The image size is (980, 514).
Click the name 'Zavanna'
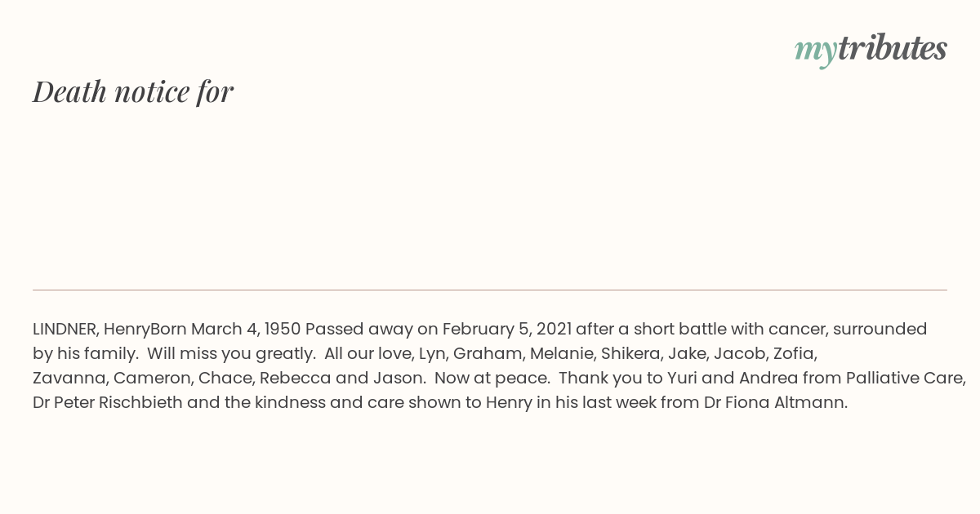click(68, 379)
